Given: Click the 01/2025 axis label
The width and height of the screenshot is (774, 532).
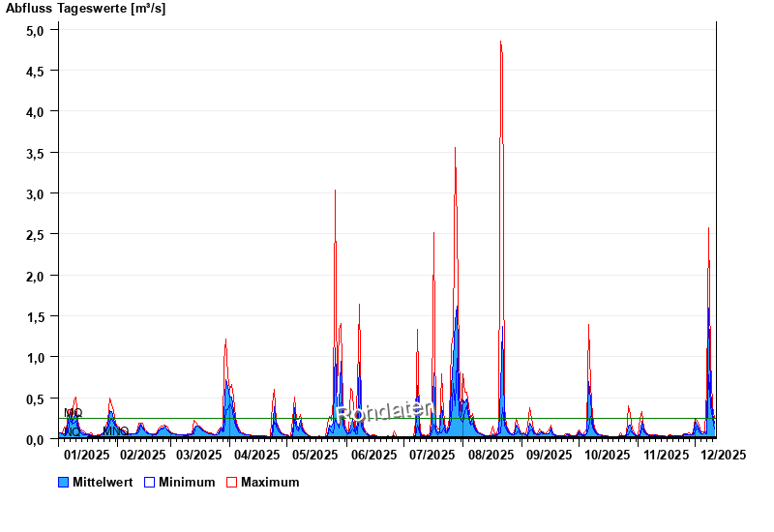Looking at the screenshot, I should 86,455.
